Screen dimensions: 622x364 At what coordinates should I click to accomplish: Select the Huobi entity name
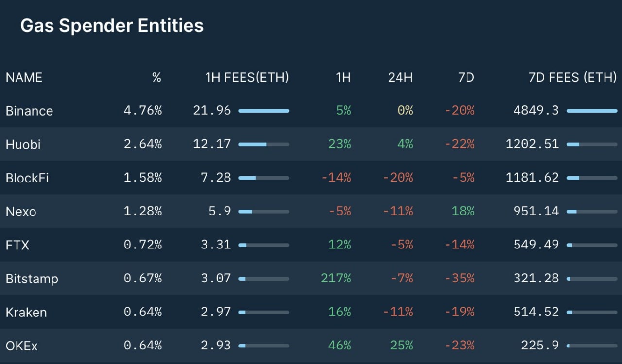[23, 144]
